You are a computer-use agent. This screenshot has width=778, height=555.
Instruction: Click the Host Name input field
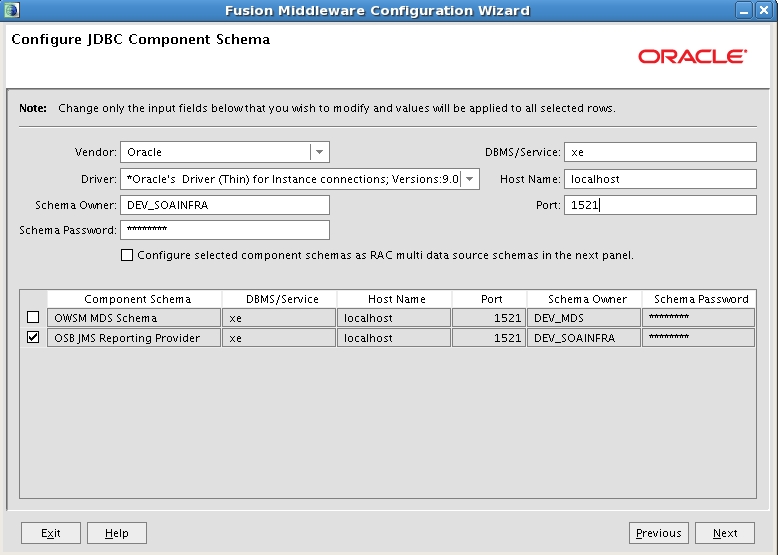660,179
